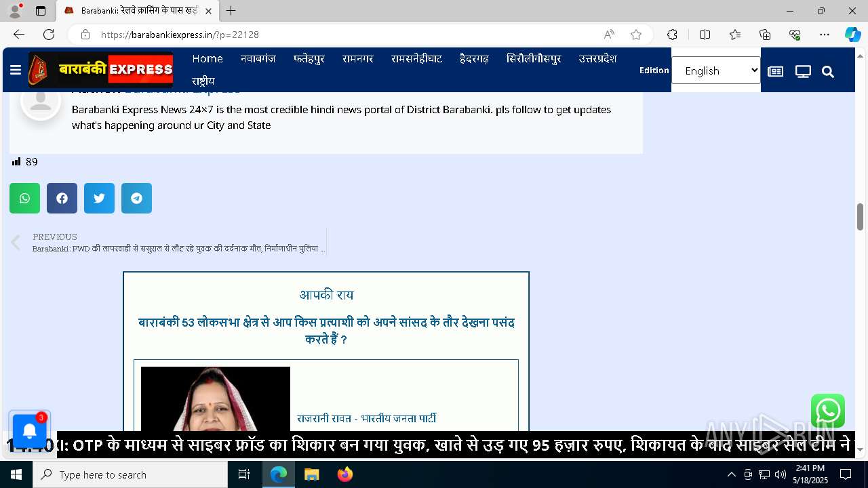Click the candidate photo in the poll
Screen dimensions: 868x488
pyautogui.click(x=216, y=399)
